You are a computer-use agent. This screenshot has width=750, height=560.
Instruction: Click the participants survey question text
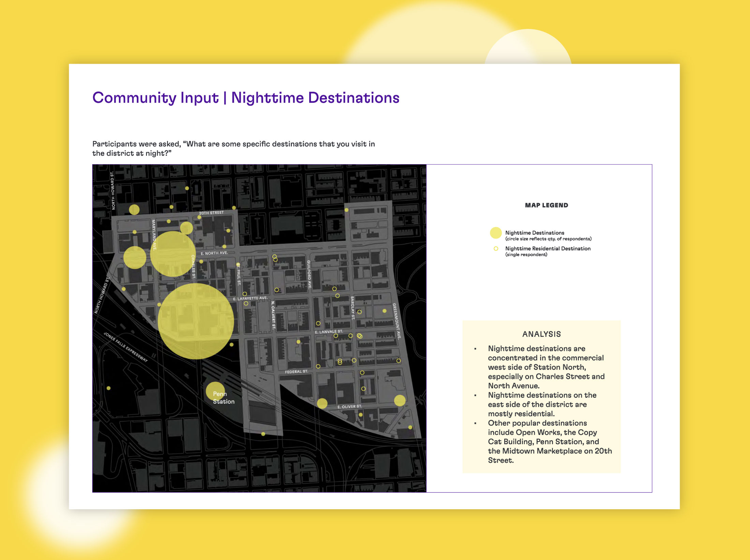234,149
